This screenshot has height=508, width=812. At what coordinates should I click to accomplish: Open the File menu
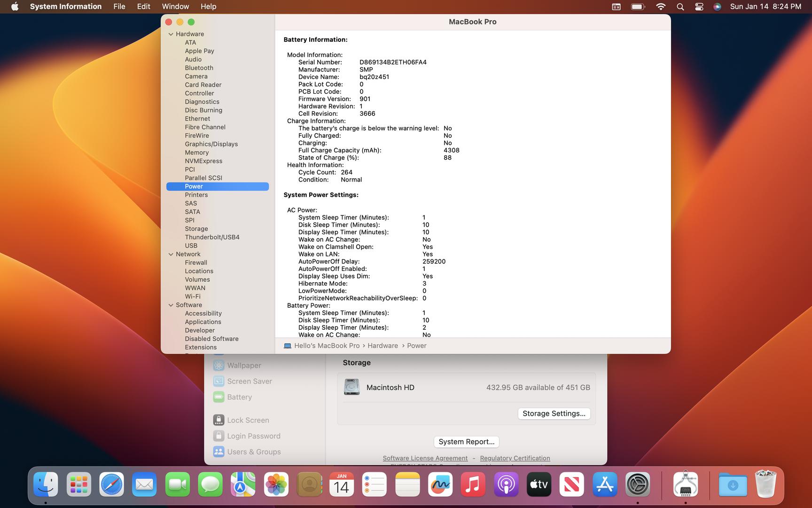119,7
